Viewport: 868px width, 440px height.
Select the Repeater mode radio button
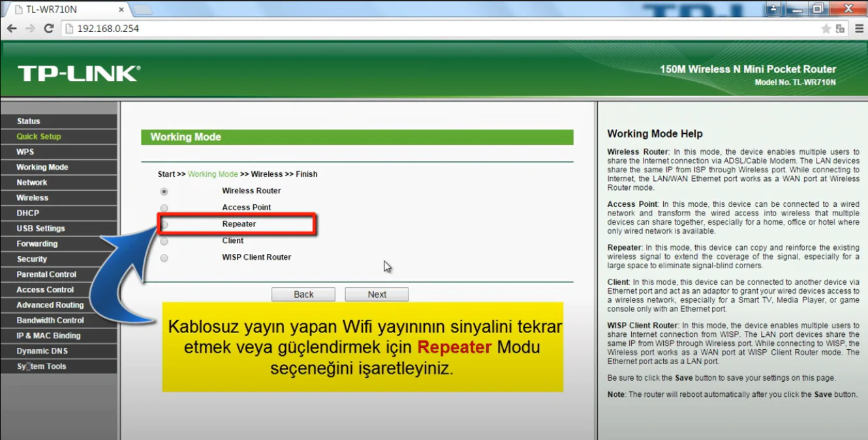click(164, 225)
